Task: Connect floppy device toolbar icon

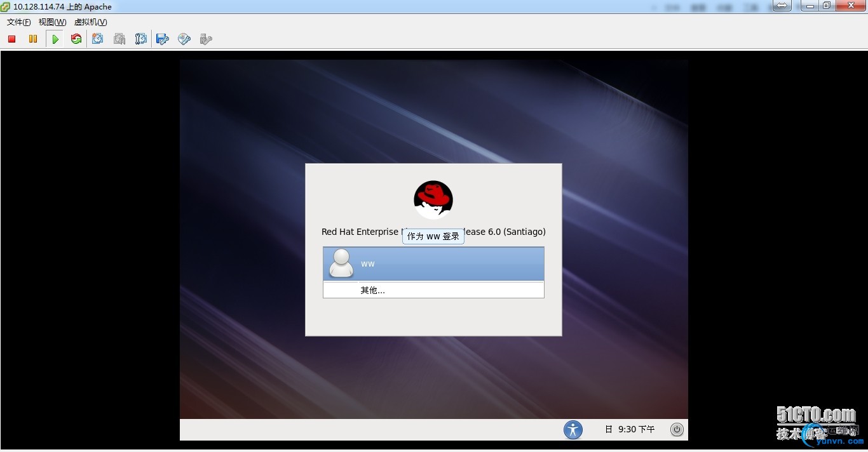Action: tap(162, 39)
